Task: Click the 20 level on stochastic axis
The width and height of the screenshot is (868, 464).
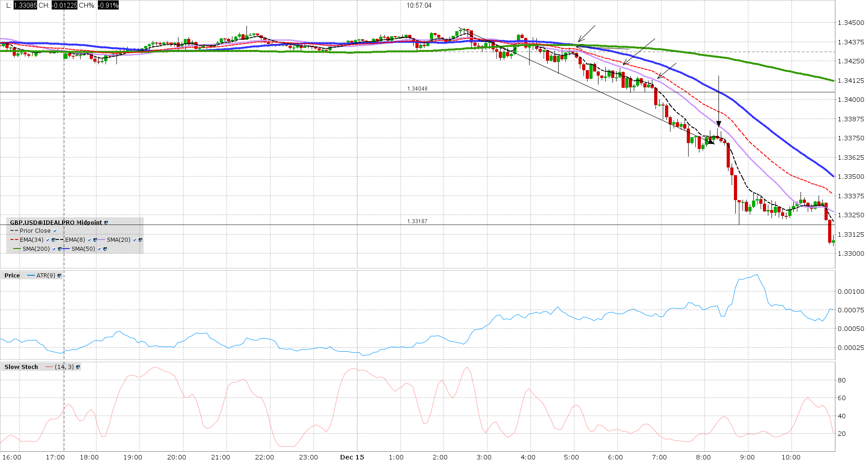Action: point(842,434)
